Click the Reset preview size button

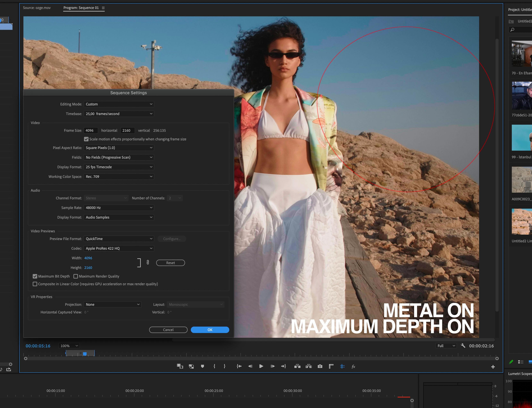171,263
